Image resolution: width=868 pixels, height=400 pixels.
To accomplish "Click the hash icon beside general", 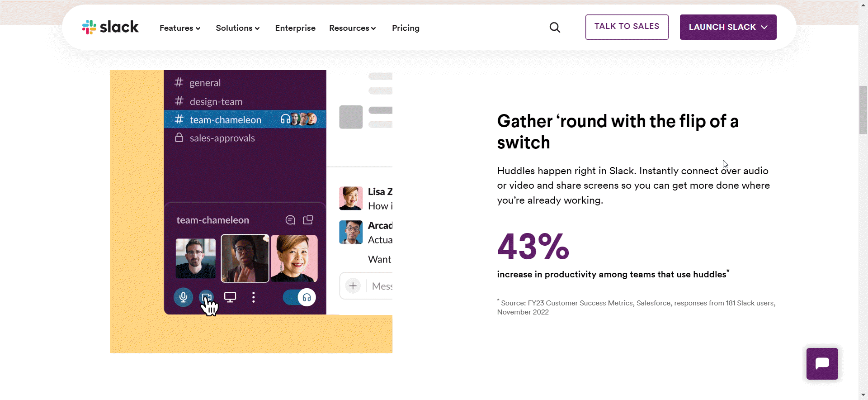I will pyautogui.click(x=179, y=82).
